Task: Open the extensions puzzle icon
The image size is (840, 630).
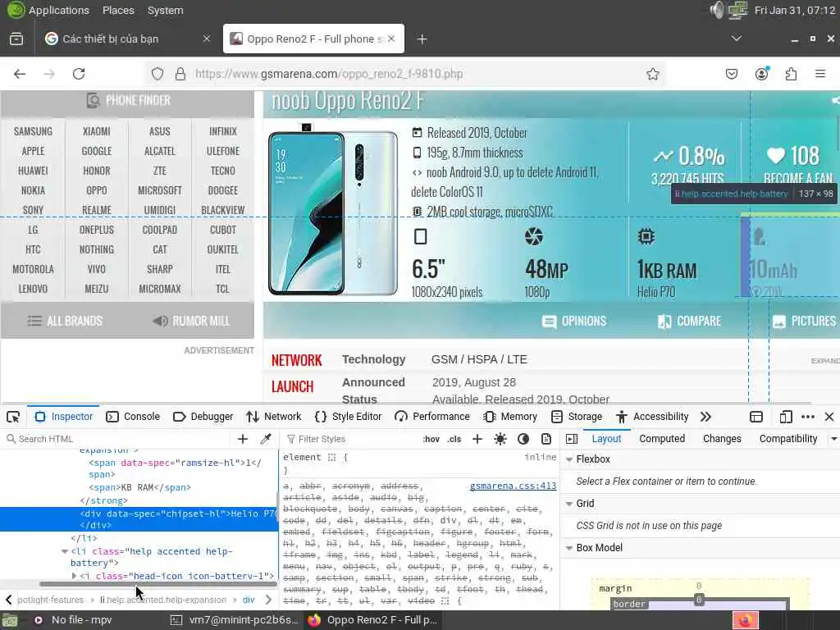Action: pyautogui.click(x=792, y=74)
